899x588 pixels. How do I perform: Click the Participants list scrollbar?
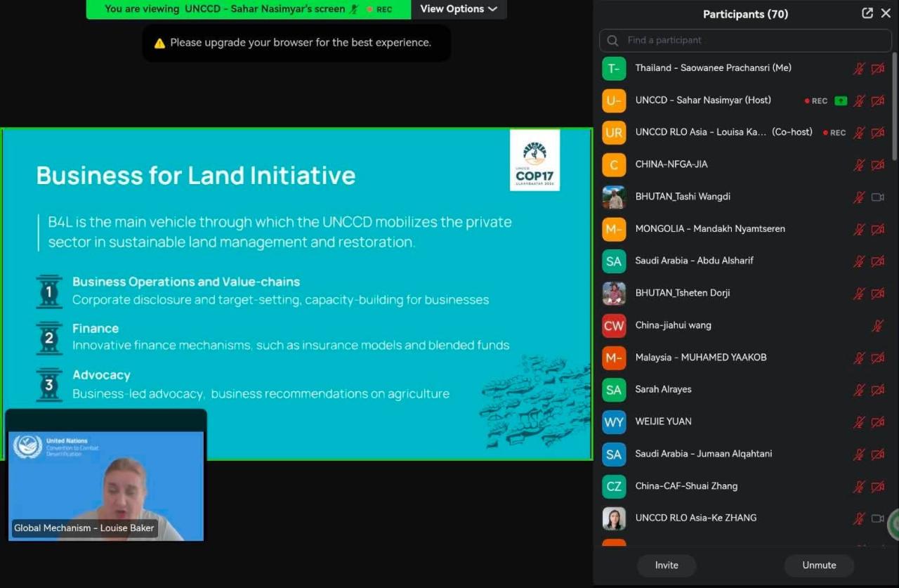click(894, 105)
